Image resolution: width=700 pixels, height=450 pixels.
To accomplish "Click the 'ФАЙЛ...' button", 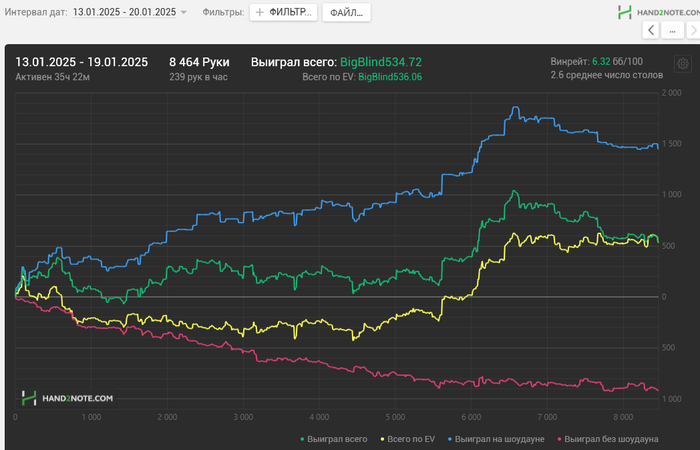I will point(346,12).
